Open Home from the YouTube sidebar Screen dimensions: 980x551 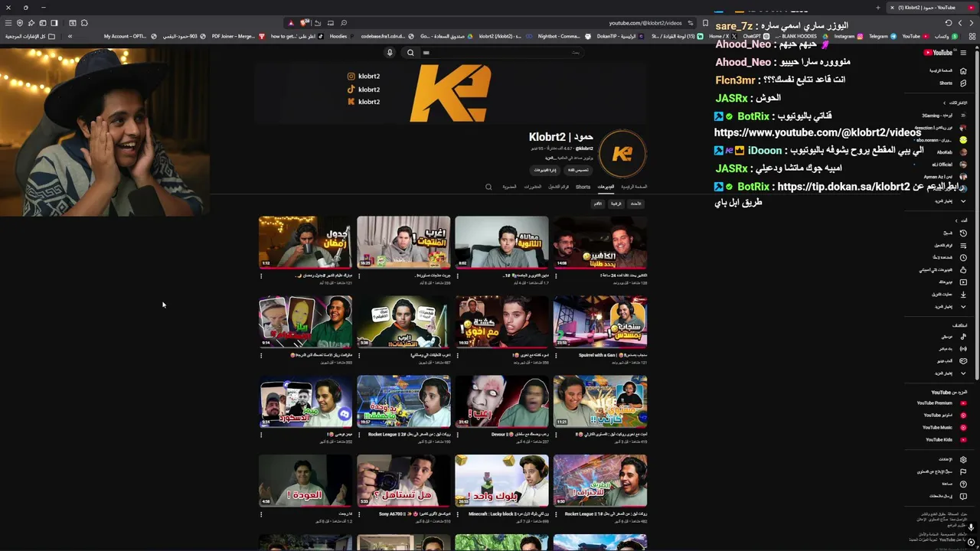tap(946, 71)
